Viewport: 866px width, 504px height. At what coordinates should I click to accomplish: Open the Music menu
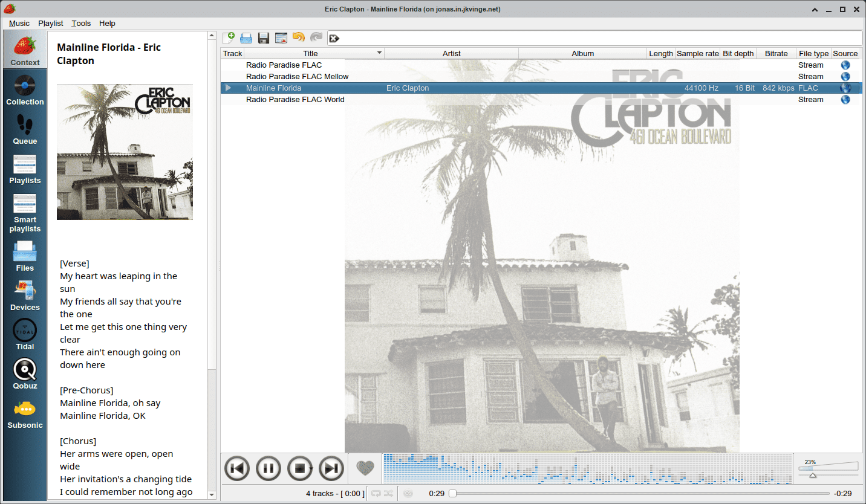(x=19, y=24)
